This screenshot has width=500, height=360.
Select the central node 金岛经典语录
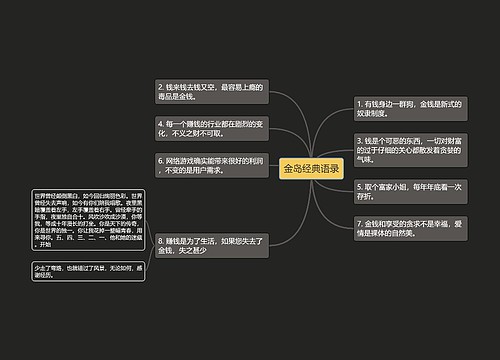pos(311,169)
